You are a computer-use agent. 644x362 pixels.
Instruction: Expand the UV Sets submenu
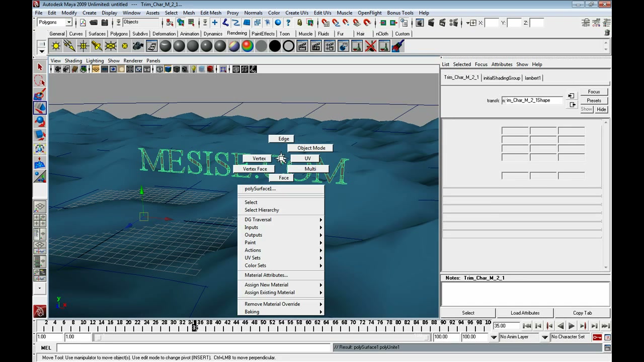pyautogui.click(x=280, y=258)
